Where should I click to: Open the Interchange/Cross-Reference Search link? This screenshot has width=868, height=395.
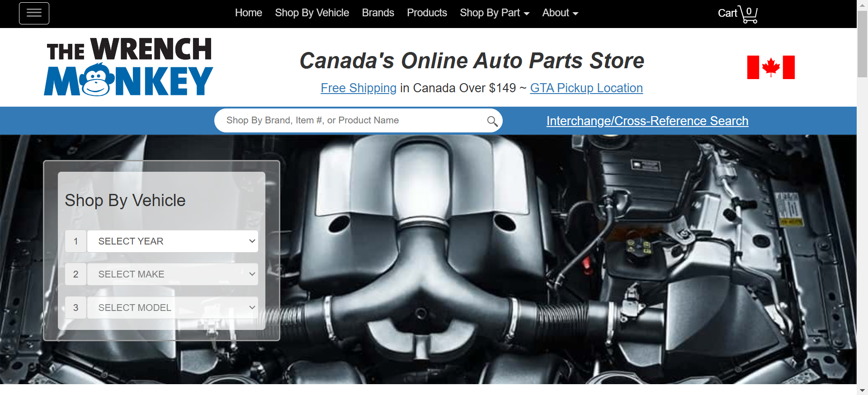[x=647, y=121]
